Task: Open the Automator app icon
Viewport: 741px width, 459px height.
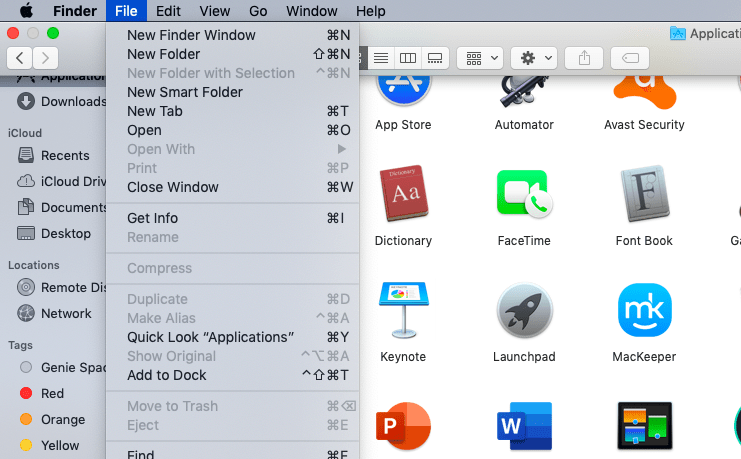Action: pyautogui.click(x=524, y=91)
